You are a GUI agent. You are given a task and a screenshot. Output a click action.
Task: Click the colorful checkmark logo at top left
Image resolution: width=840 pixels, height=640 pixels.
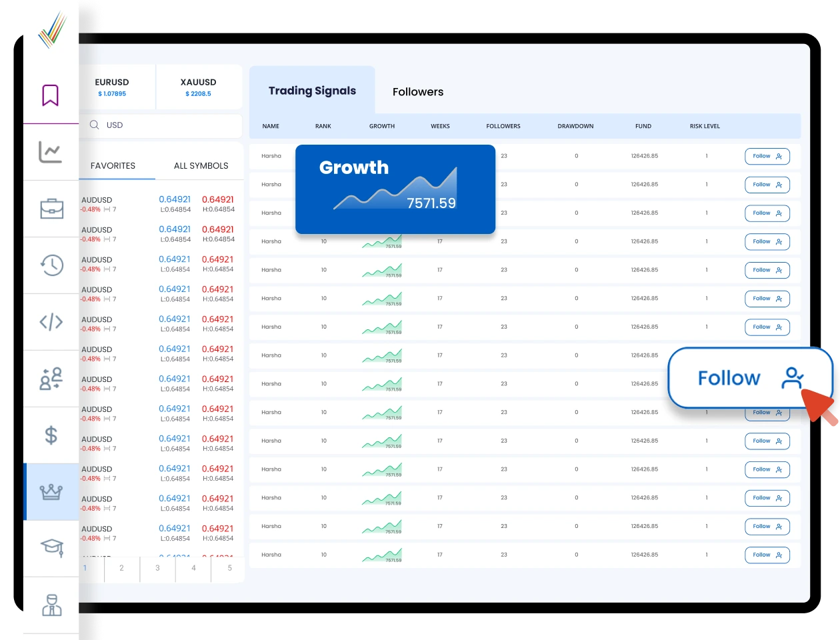(x=53, y=28)
